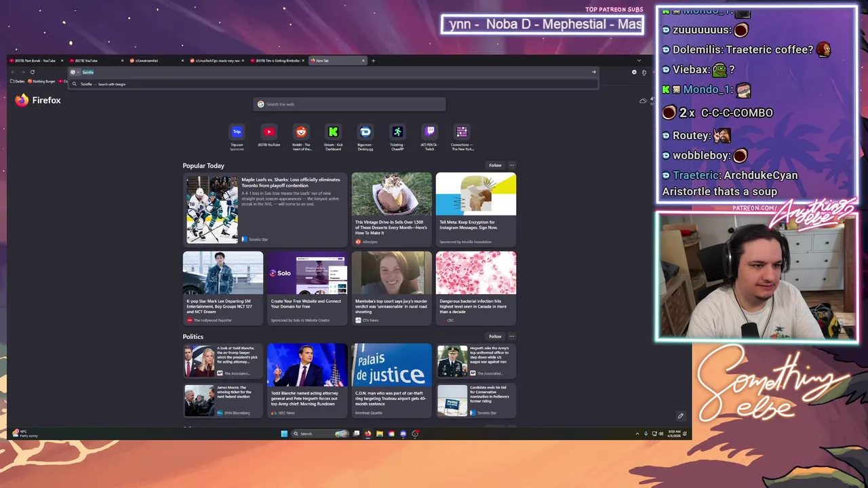Switch to the second YouTube tab
Image resolution: width=868 pixels, height=488 pixels.
[x=96, y=60]
